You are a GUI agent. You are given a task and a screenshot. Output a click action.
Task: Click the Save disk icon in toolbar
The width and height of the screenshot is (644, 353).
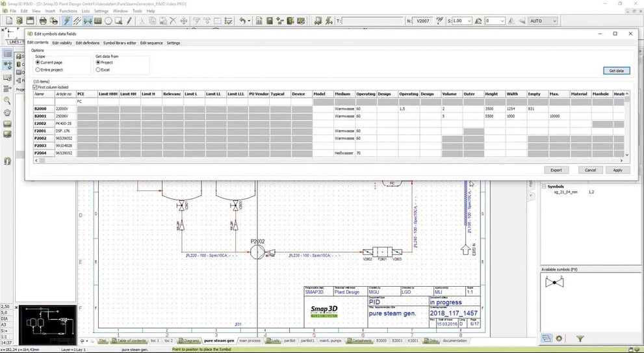point(30,21)
